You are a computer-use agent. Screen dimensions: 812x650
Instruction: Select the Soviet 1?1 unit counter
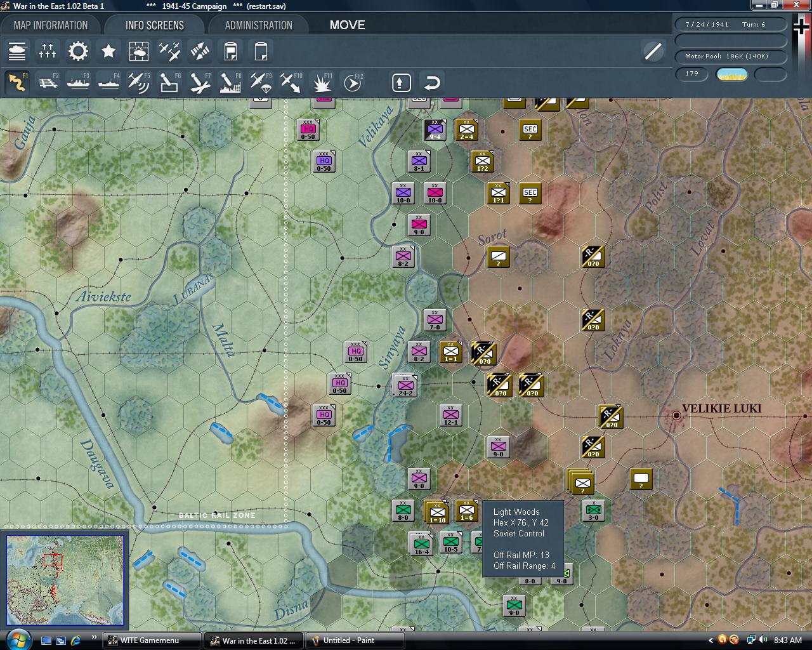[x=498, y=193]
